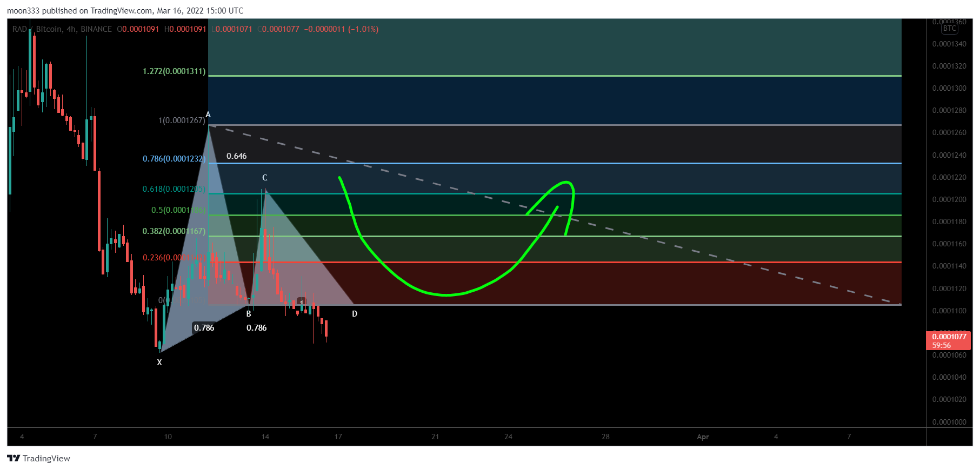Click the 21 date label on time axis
Viewport: 980px width, 470px height.
(x=435, y=437)
